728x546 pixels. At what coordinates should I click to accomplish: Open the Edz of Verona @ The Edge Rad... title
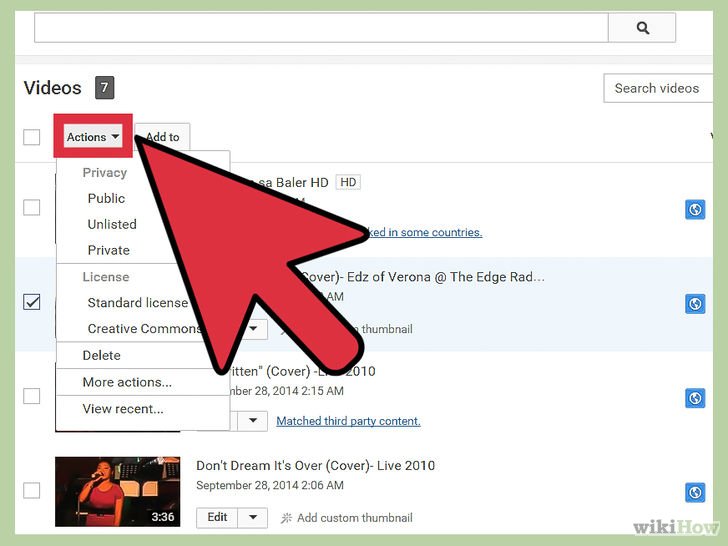point(422,277)
